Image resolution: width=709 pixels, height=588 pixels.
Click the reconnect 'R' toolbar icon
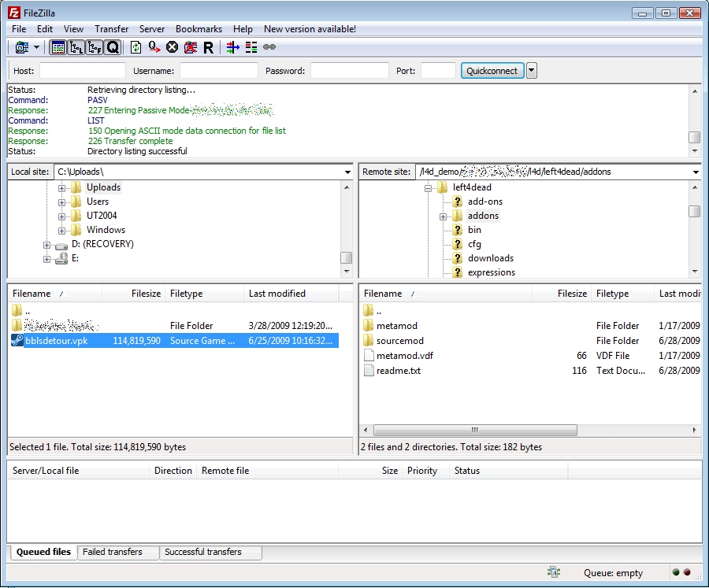coord(208,47)
